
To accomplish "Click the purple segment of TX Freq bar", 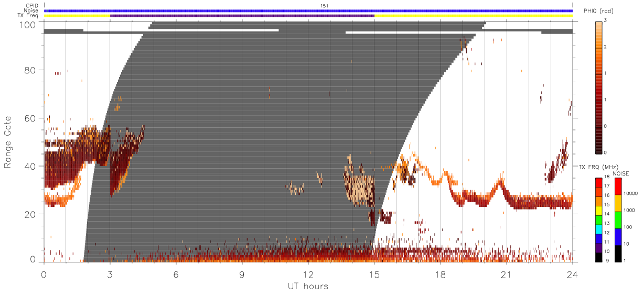I will pos(242,16).
